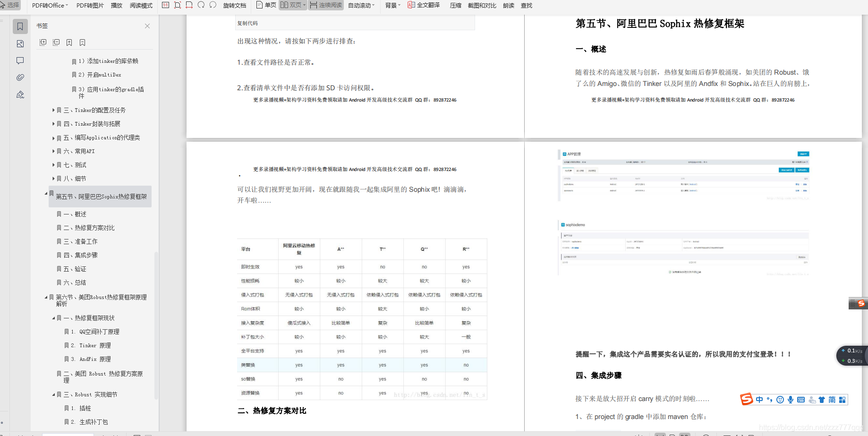Click the delete bookmark icon
This screenshot has width=868, height=436.
[83, 43]
